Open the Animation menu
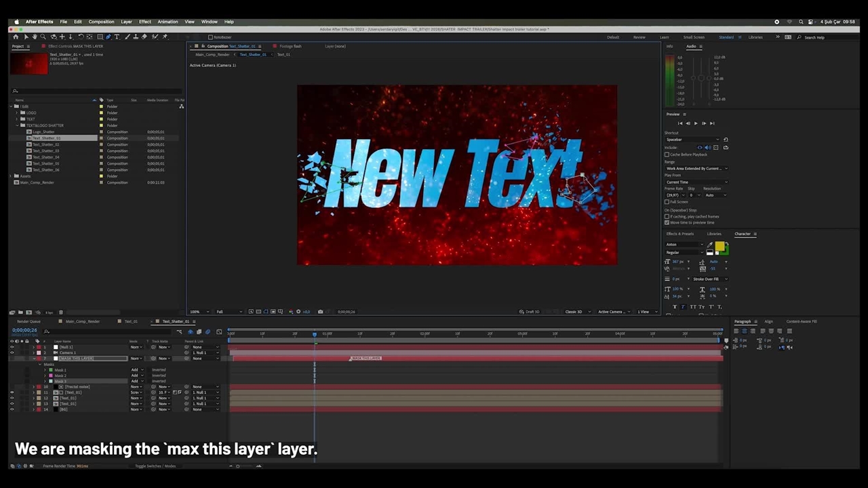 tap(167, 22)
